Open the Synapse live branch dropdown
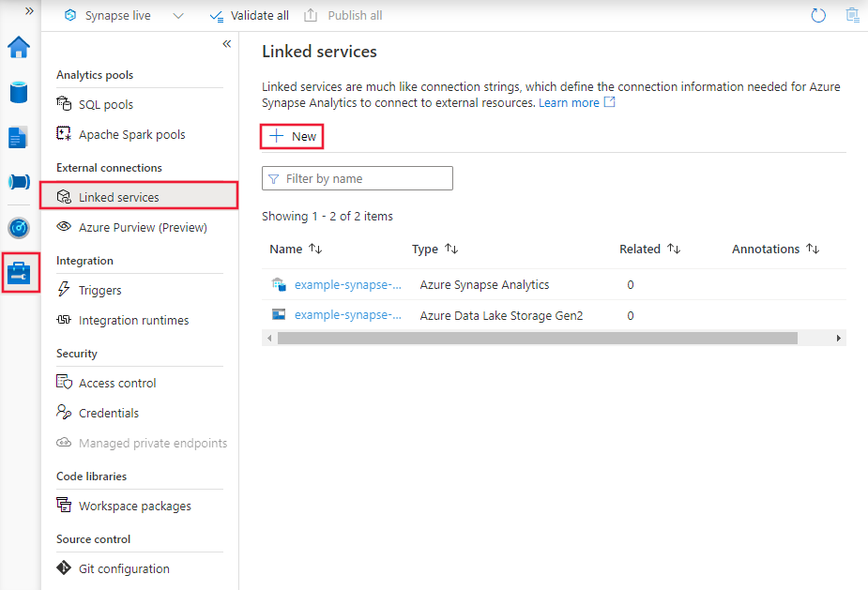 178,15
